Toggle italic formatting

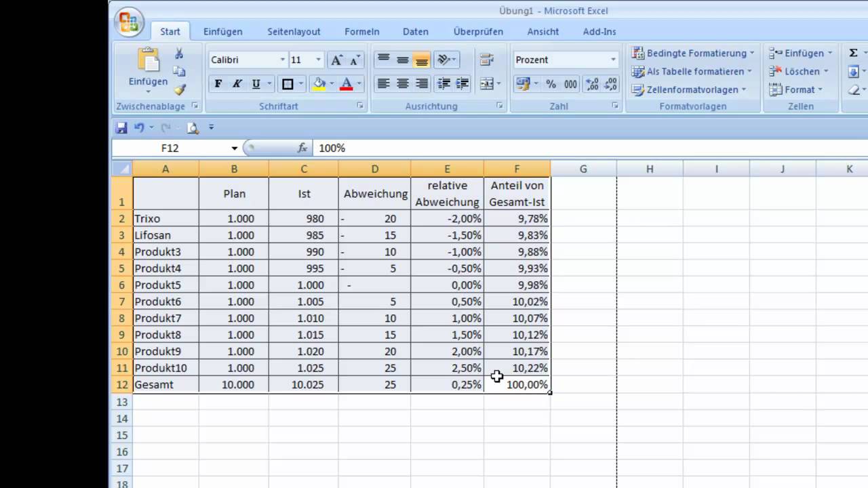pos(237,84)
